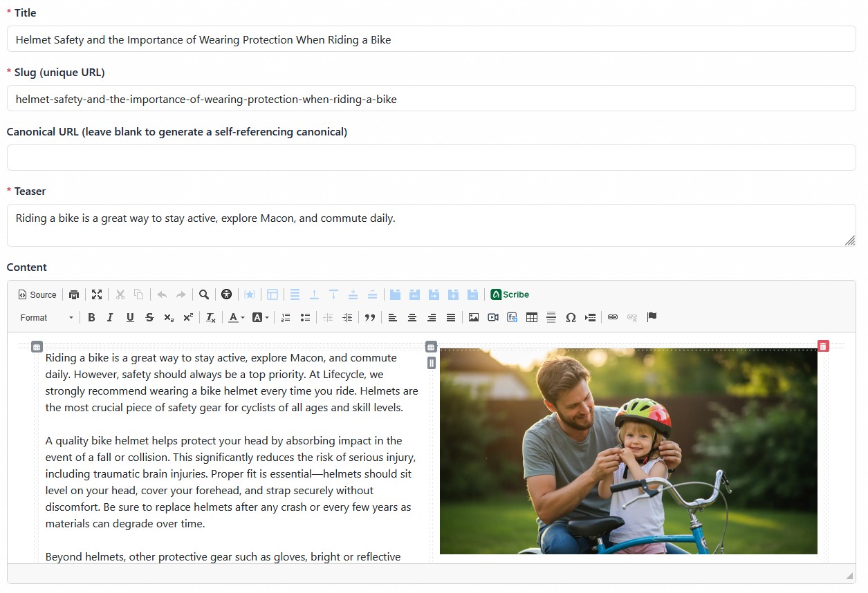Align text left
868x593 pixels.
click(x=393, y=317)
